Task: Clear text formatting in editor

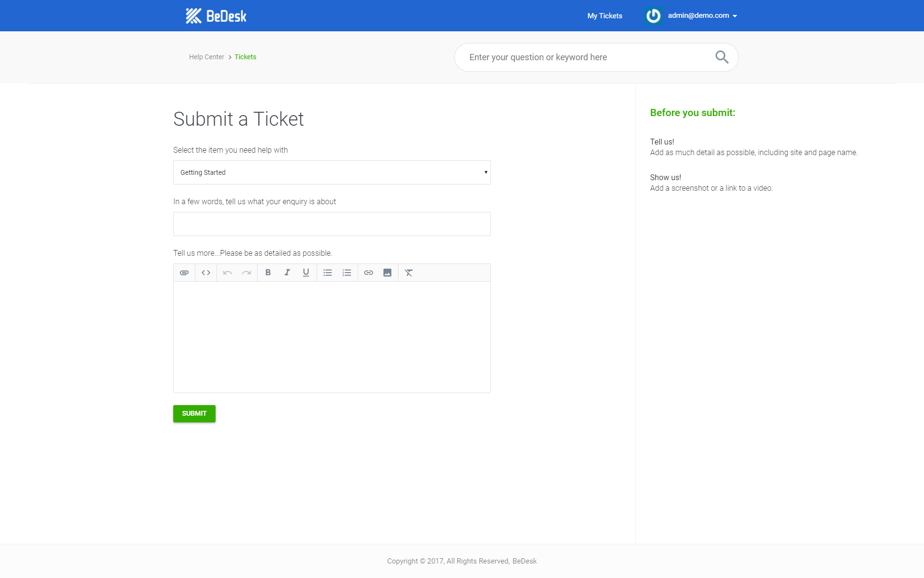Action: 409,273
